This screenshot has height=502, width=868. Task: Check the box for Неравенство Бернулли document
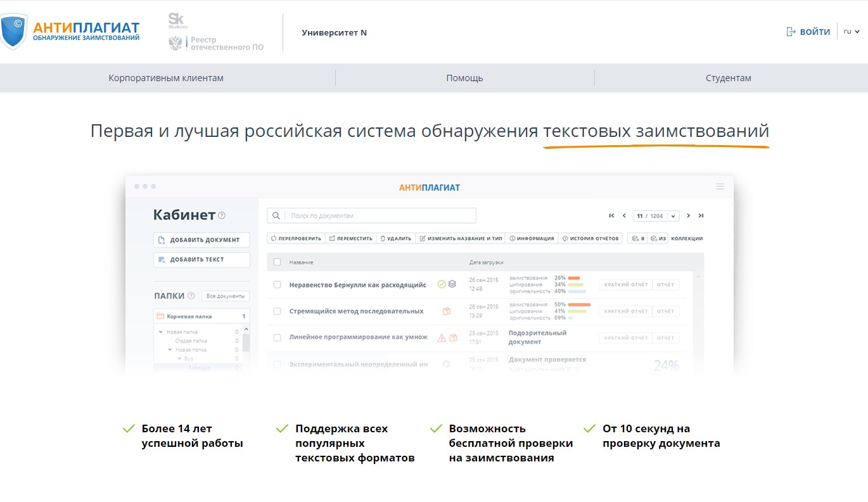point(277,285)
